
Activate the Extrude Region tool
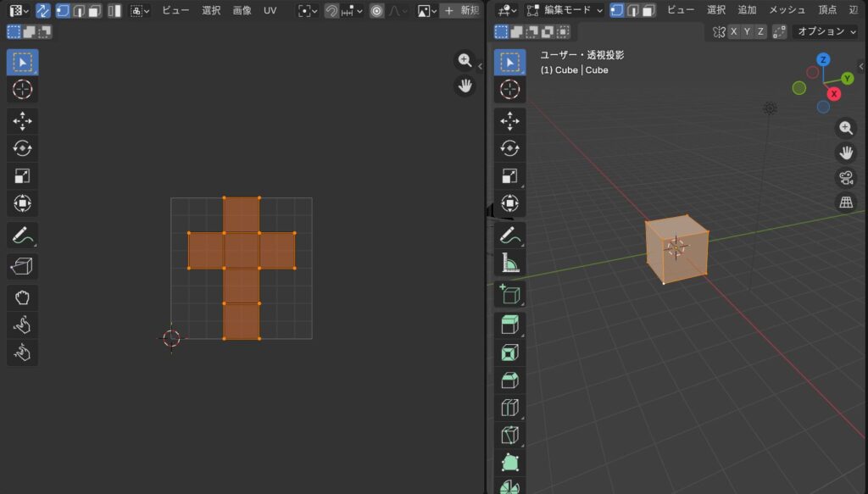click(509, 325)
